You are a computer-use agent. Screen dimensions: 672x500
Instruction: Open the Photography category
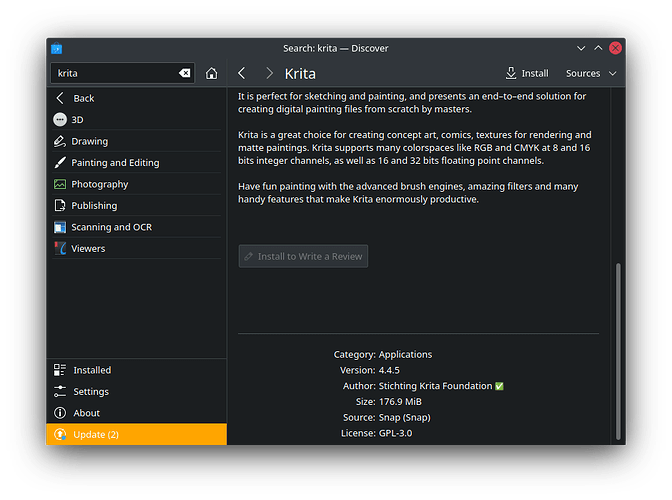137,184
